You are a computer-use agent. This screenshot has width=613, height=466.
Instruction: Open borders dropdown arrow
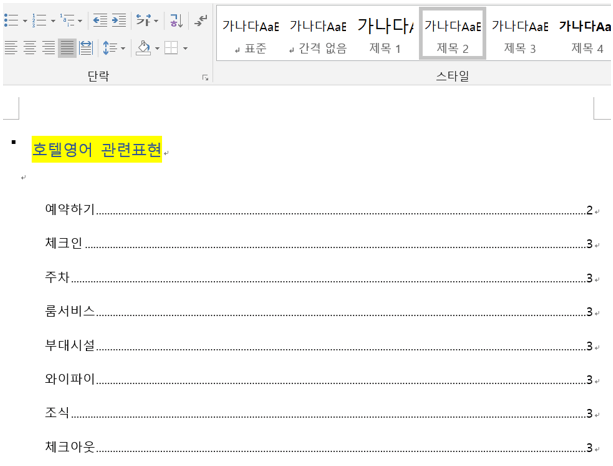(x=185, y=48)
